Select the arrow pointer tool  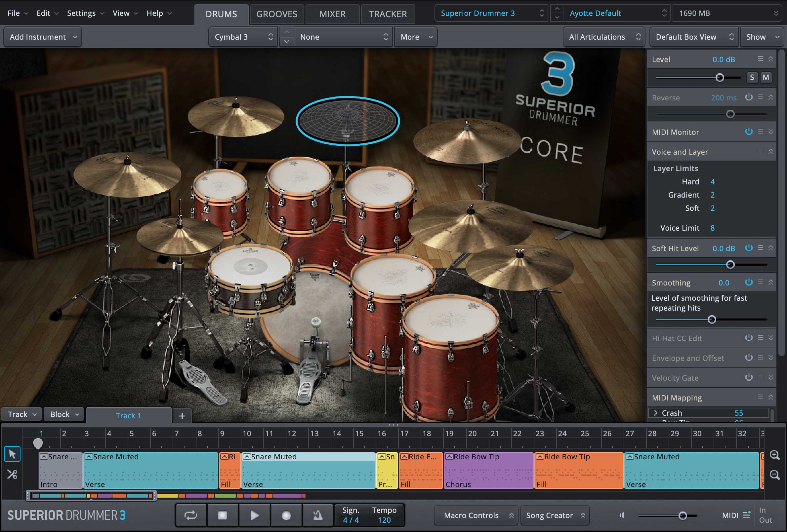click(x=12, y=454)
